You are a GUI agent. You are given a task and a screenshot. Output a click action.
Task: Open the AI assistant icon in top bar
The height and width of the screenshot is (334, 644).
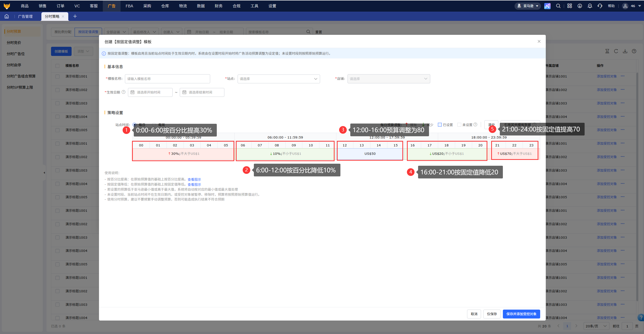547,6
